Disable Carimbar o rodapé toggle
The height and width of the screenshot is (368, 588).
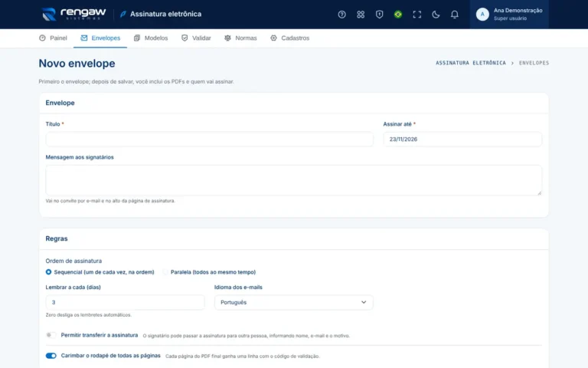(51, 356)
